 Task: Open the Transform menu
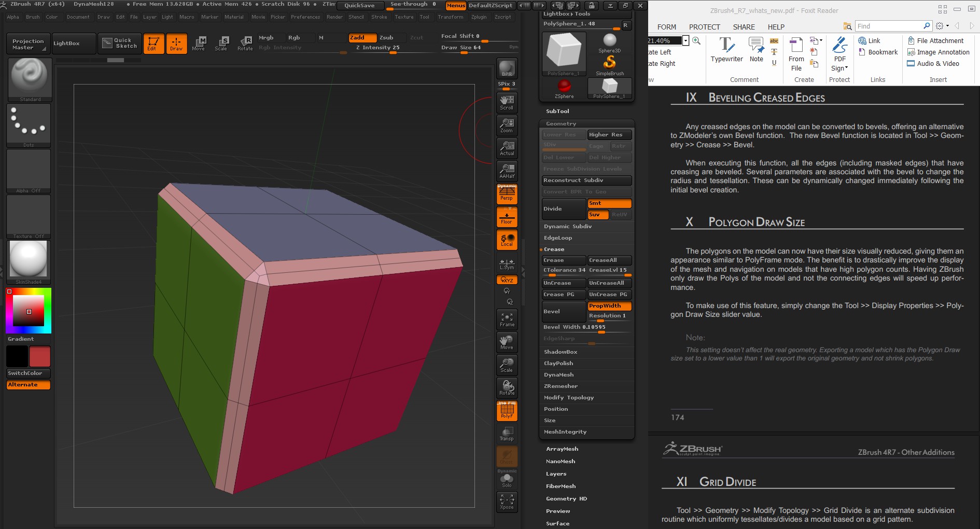click(451, 17)
